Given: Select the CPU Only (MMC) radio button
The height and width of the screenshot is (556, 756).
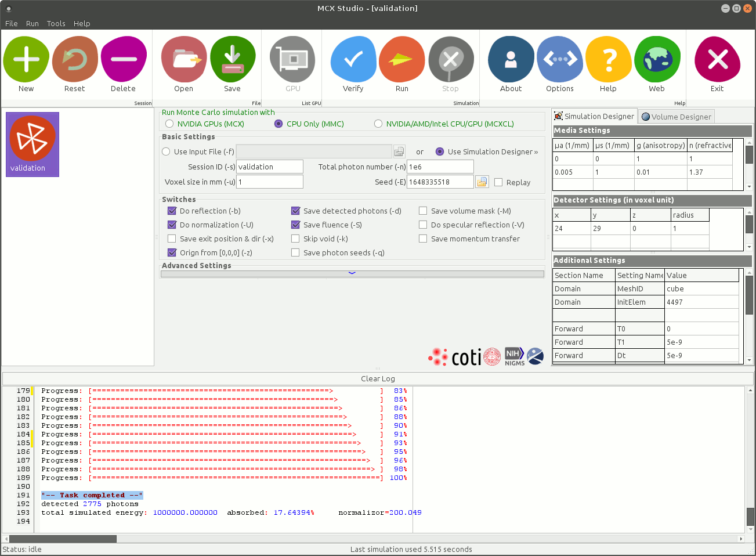Looking at the screenshot, I should [278, 124].
